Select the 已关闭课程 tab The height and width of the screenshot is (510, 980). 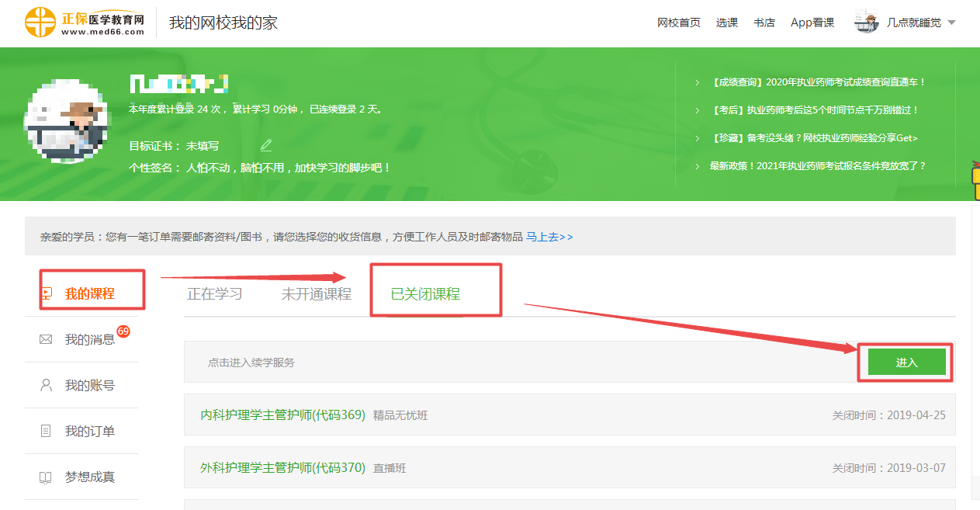425,294
